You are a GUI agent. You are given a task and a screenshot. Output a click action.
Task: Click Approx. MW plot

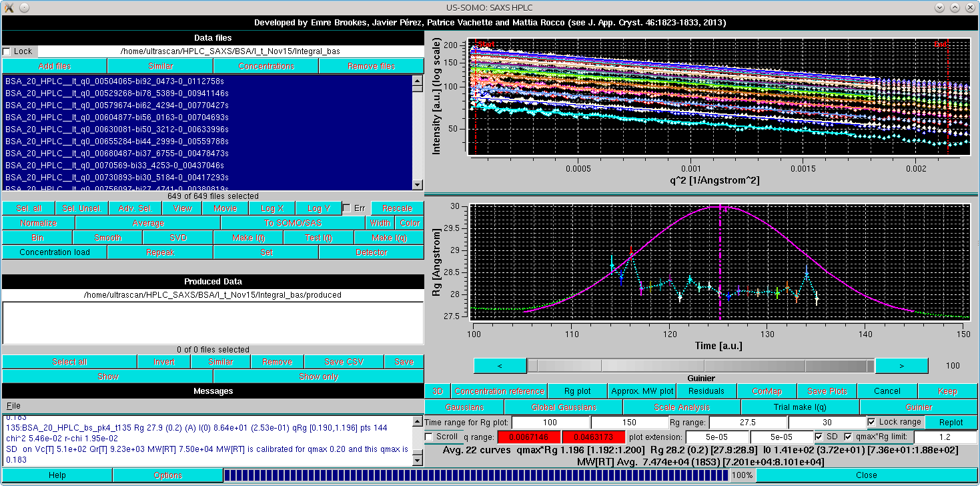pyautogui.click(x=642, y=391)
